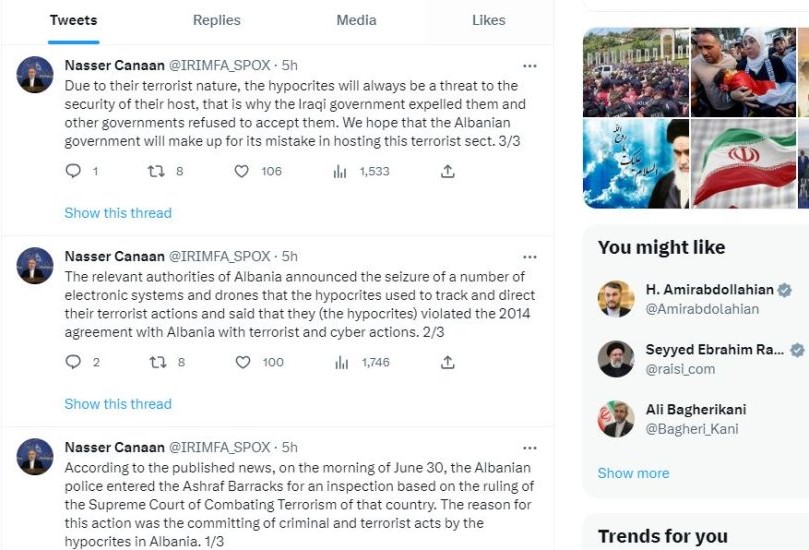
Task: Show this thread under the 3/3 tweet
Action: tap(118, 213)
